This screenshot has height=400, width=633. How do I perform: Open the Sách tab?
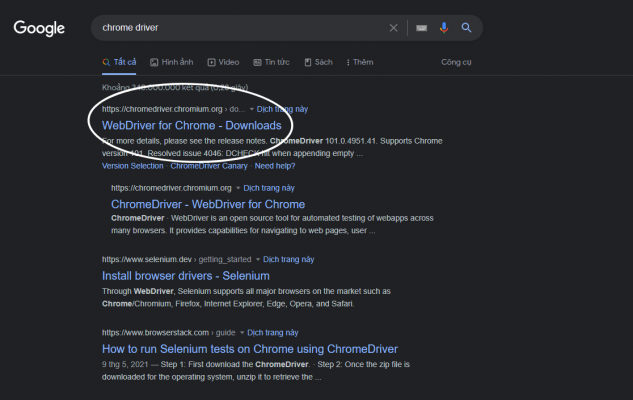coord(318,62)
